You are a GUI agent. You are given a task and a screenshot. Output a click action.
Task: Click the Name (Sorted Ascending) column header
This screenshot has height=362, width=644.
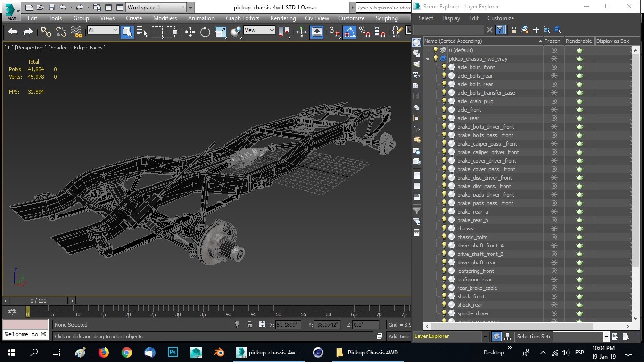click(x=481, y=41)
